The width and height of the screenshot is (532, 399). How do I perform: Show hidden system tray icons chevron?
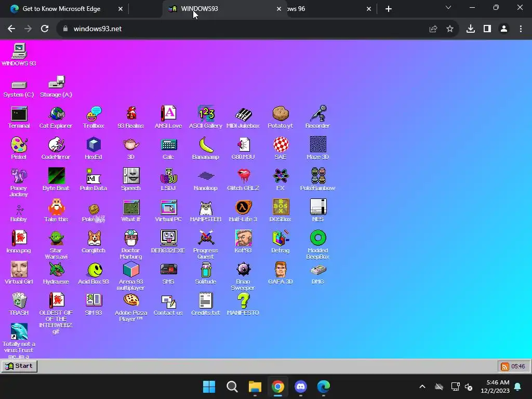tap(422, 387)
